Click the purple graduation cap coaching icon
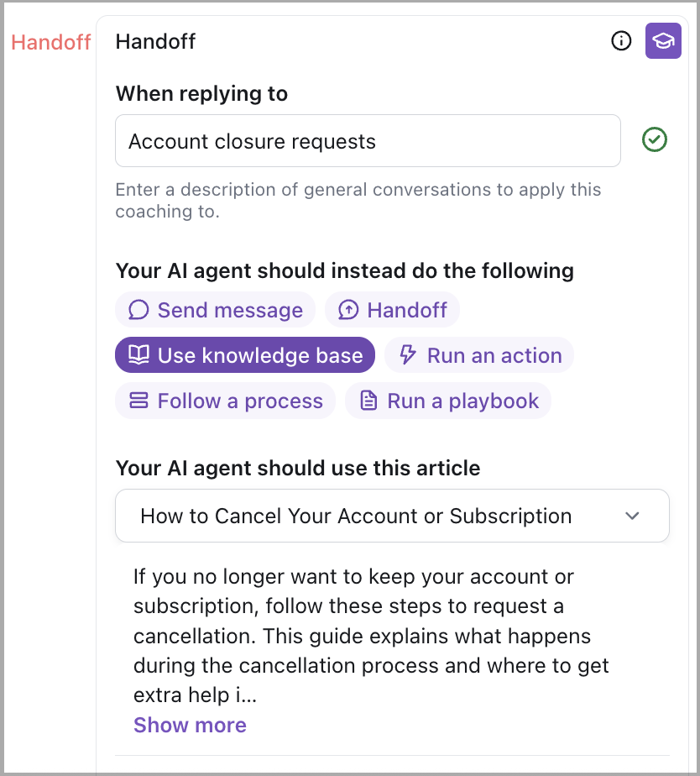The height and width of the screenshot is (776, 700). 663,41
